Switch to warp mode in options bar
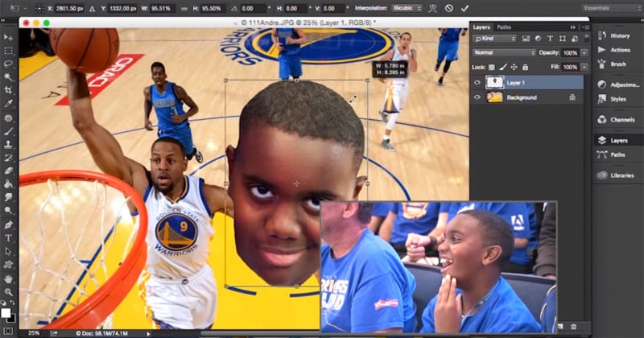Viewport: 644px width, 338px height. [432, 8]
